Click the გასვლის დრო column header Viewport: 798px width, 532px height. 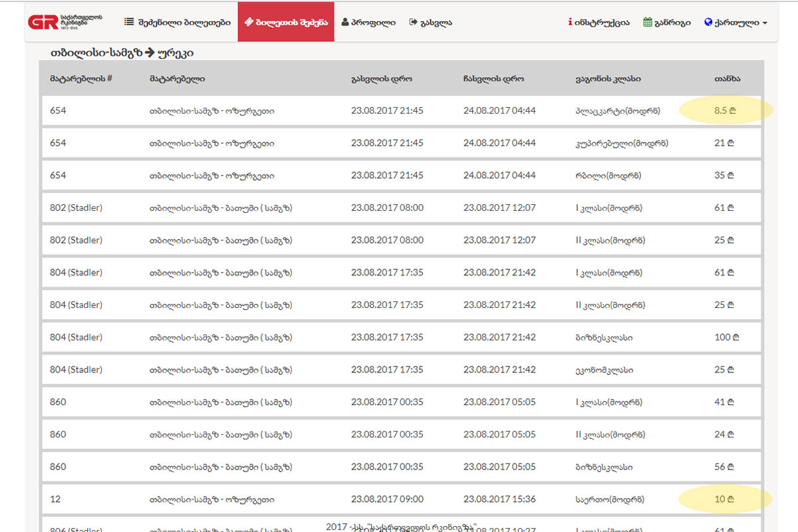coord(382,78)
